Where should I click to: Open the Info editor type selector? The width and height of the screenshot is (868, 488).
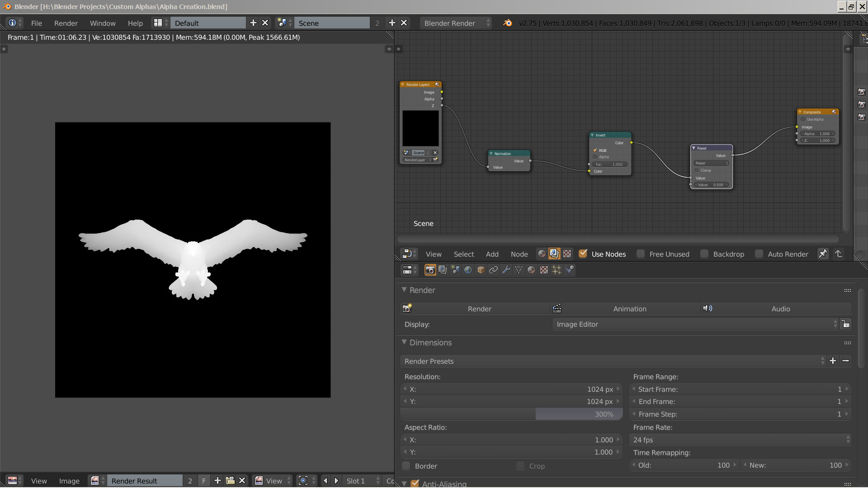coord(15,23)
